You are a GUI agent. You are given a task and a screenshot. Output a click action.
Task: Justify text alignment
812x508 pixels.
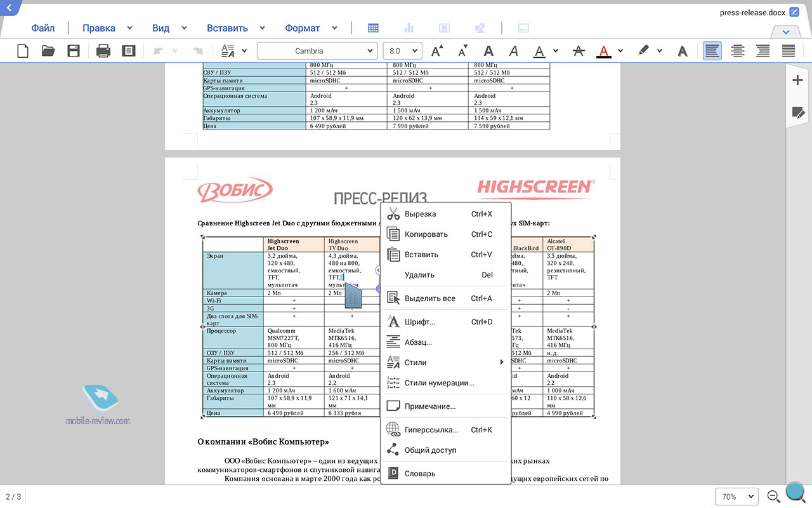(x=789, y=51)
